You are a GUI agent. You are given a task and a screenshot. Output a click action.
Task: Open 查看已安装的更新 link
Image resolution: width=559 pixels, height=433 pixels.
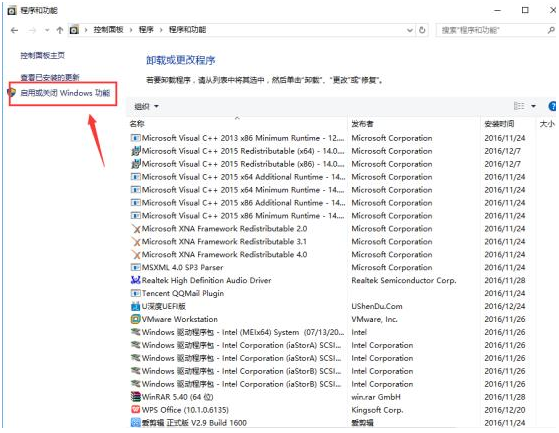pyautogui.click(x=50, y=77)
